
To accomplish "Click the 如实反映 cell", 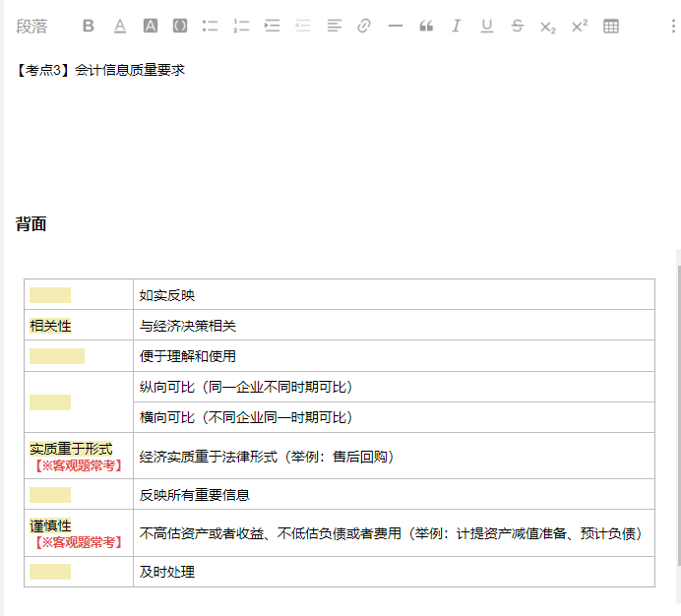I will [x=394, y=295].
